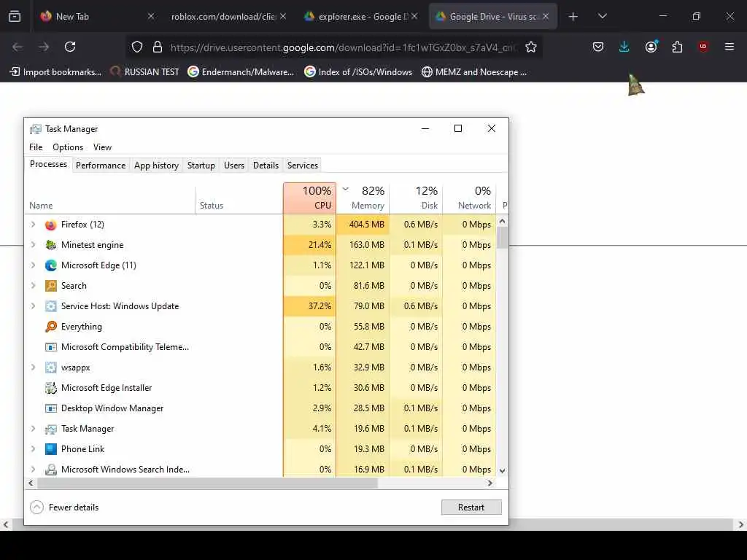Close the roblox.com download tab
Screen dimensions: 747x560
point(283,16)
